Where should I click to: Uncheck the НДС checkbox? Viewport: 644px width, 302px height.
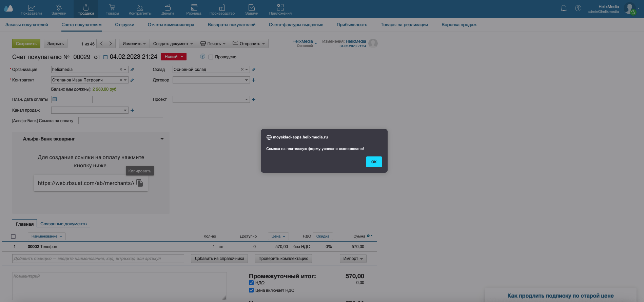251,283
